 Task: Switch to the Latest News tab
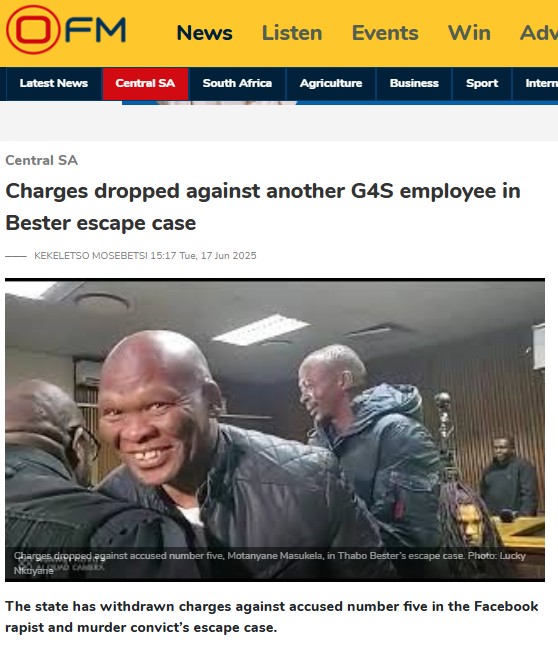click(54, 83)
